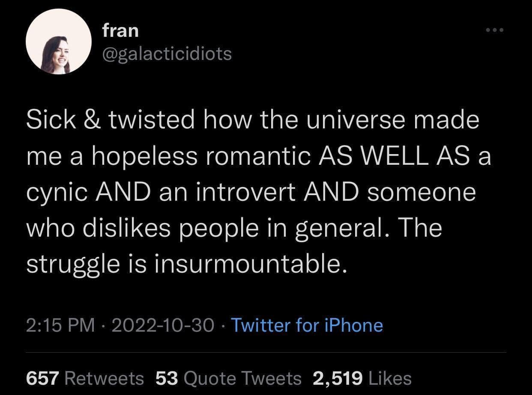The image size is (532, 395).
Task: Click the @galacticidiots handle
Action: [167, 53]
